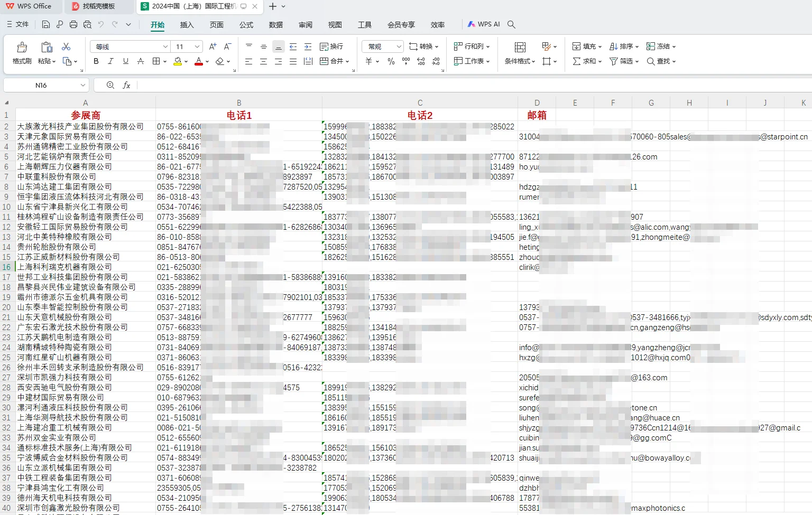This screenshot has height=515, width=812.
Task: Open the 文件 menu
Action: coord(17,24)
